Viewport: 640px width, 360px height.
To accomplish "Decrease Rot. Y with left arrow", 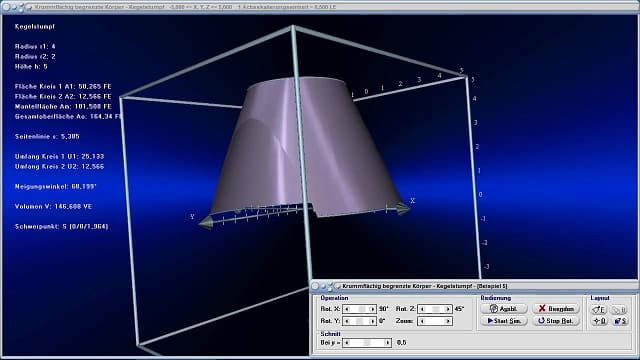I will tap(347, 322).
